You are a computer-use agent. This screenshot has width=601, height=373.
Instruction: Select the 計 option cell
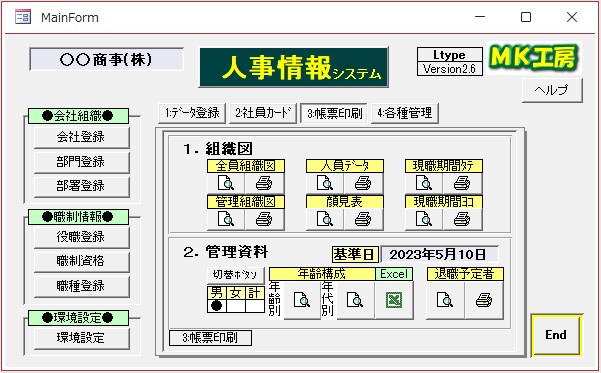(x=255, y=306)
